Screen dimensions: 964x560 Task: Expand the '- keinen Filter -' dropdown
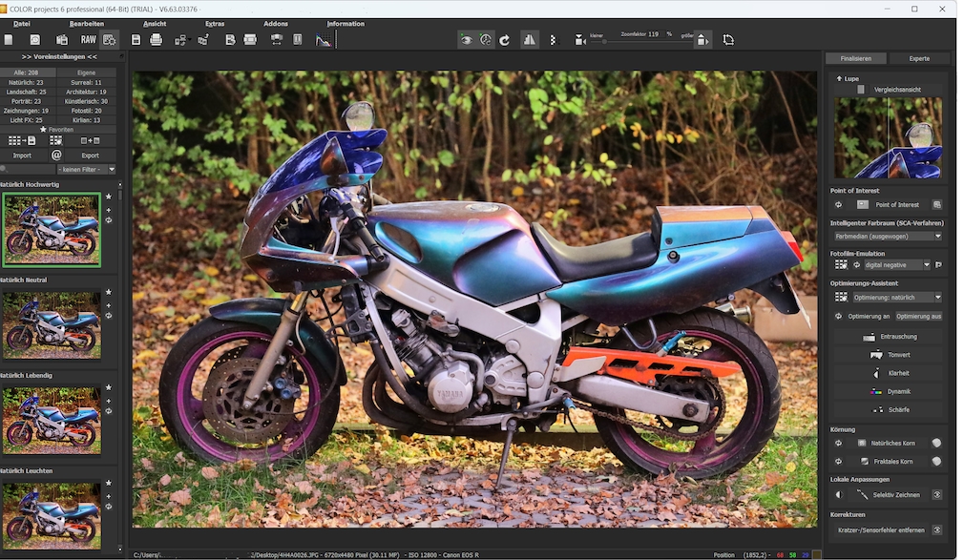(88, 169)
